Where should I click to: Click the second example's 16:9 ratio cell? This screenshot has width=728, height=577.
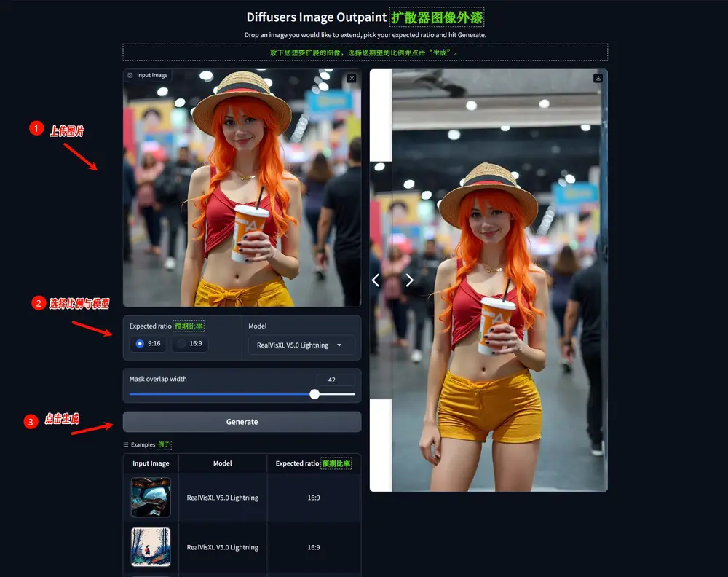click(314, 547)
